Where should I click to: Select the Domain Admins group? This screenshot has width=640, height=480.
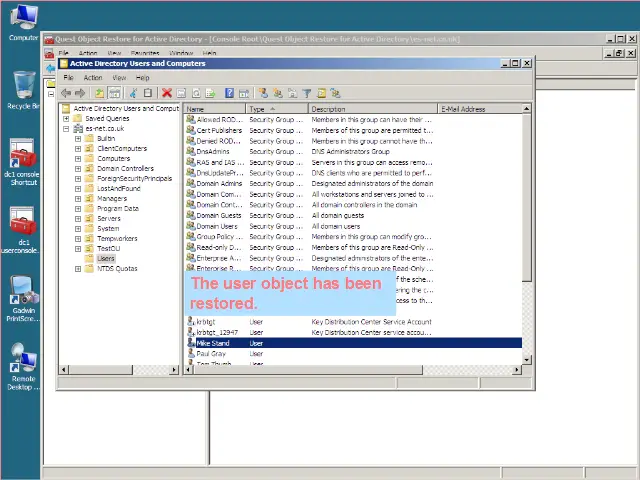[x=219, y=184]
